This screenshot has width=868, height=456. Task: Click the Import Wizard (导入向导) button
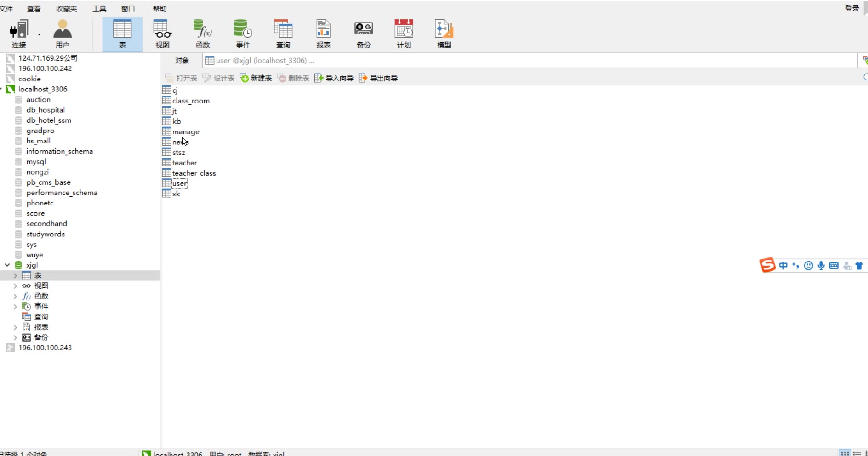(334, 78)
